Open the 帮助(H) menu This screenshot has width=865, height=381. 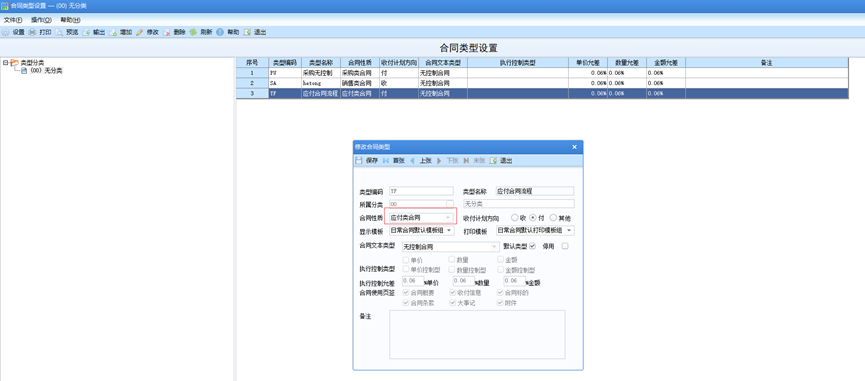(70, 20)
